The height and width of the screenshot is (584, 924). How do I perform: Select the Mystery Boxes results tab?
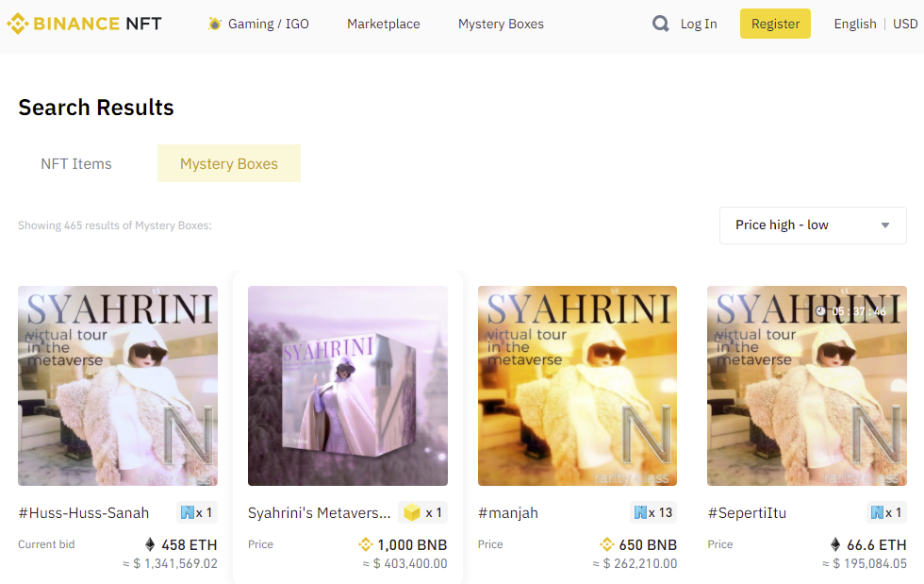[228, 163]
